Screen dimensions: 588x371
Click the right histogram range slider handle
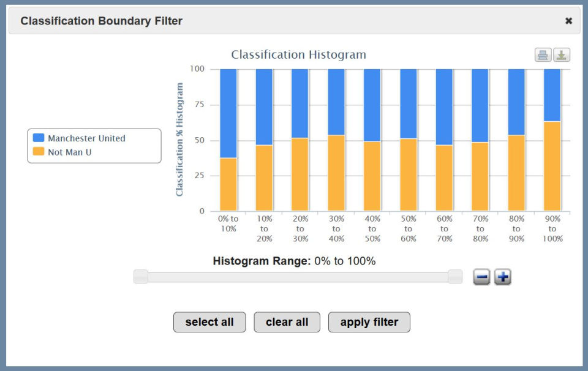[x=455, y=277]
